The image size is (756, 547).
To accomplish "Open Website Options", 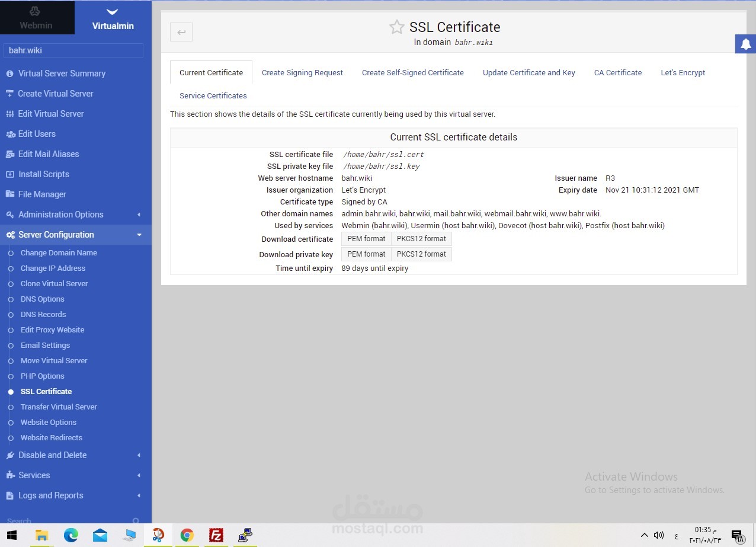I will coord(49,423).
